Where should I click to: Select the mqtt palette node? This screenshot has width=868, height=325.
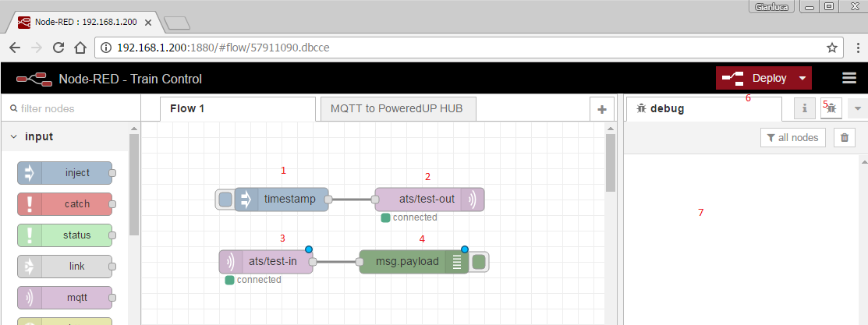click(x=64, y=298)
